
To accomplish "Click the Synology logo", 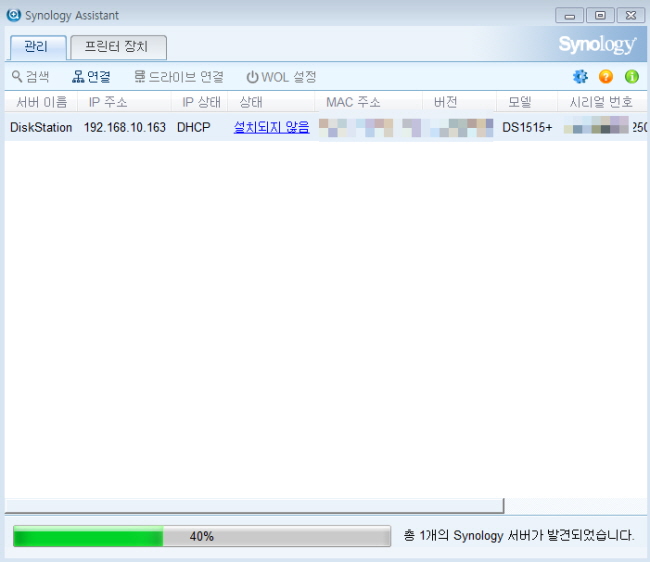I will (x=597, y=45).
